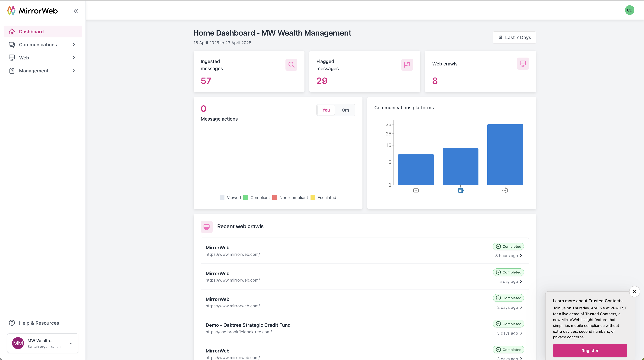Click the filter sliders icon beside Last 7 Days
The width and height of the screenshot is (644, 360).
[x=500, y=37]
